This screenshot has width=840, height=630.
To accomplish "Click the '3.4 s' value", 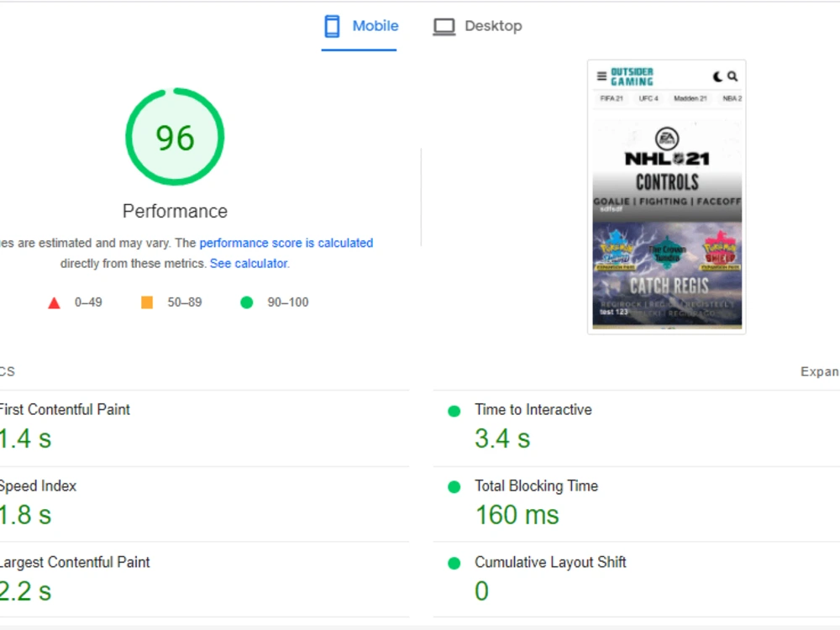I will pyautogui.click(x=502, y=438).
